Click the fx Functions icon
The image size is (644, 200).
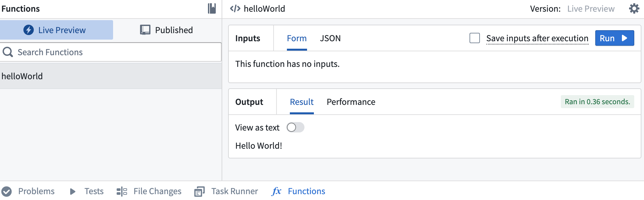click(277, 191)
